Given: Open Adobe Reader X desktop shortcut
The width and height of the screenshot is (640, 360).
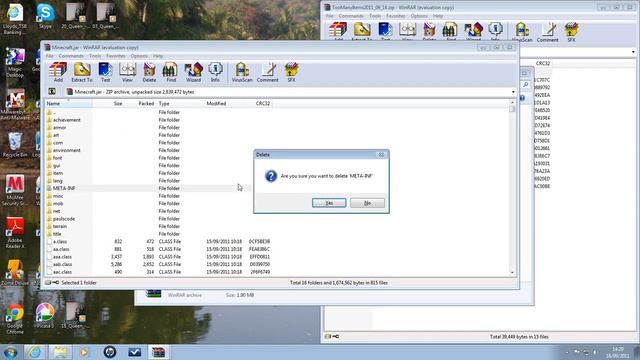Looking at the screenshot, I should [15, 233].
